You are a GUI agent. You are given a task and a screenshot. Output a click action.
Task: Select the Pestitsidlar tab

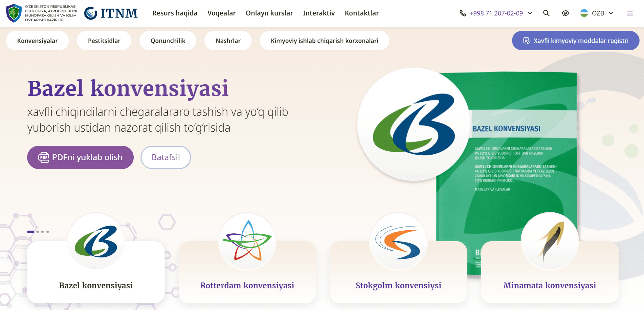tap(104, 41)
